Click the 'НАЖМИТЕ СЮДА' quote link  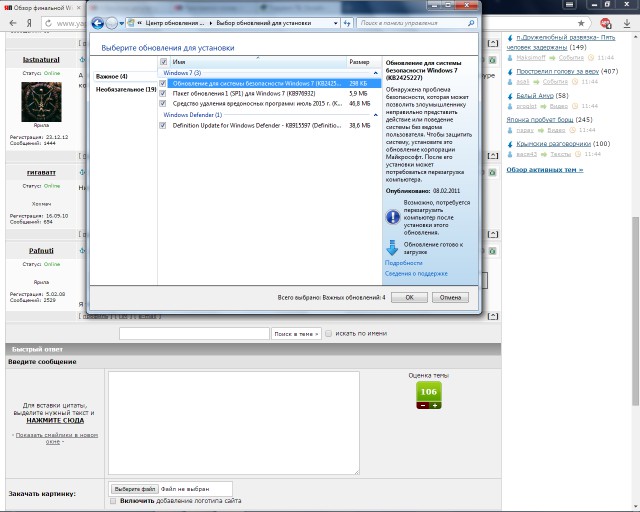(x=55, y=420)
